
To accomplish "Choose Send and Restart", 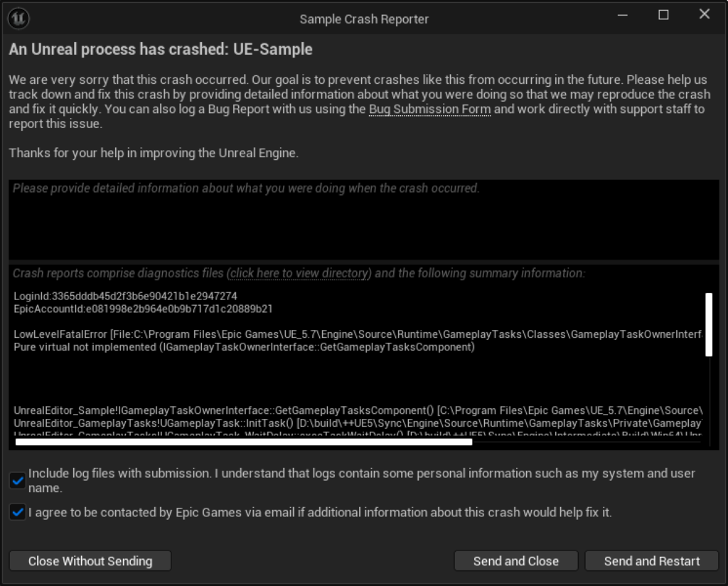I will pyautogui.click(x=652, y=561).
